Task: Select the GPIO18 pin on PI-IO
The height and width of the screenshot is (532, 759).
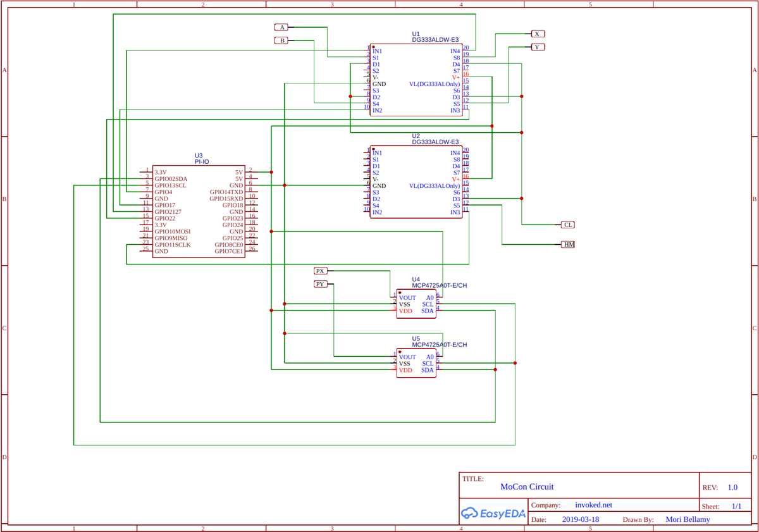Action: coord(233,205)
